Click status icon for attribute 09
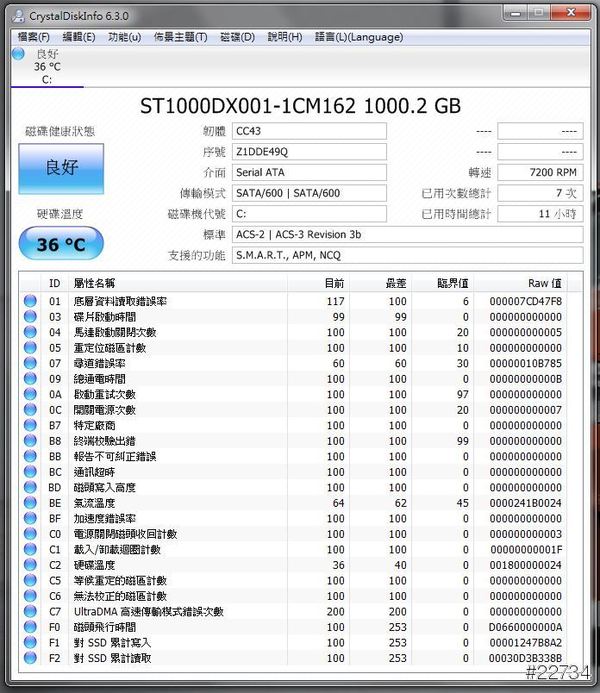The width and height of the screenshot is (600, 693). tap(30, 378)
